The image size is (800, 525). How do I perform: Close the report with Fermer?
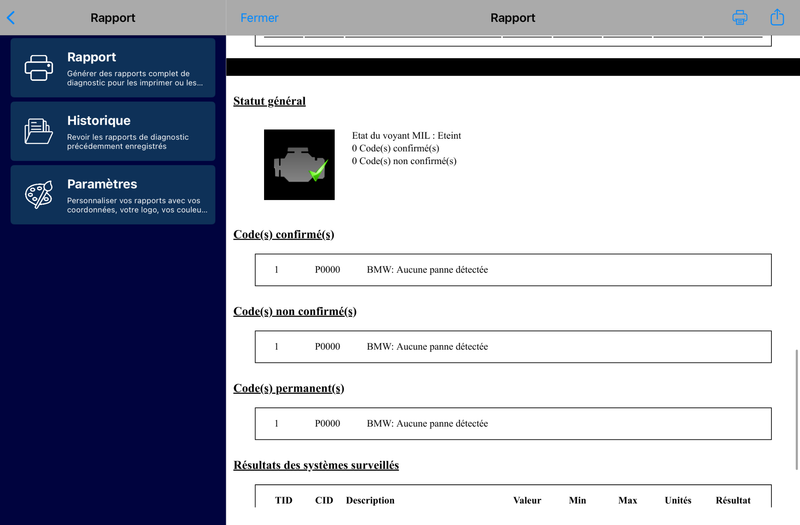tap(259, 18)
